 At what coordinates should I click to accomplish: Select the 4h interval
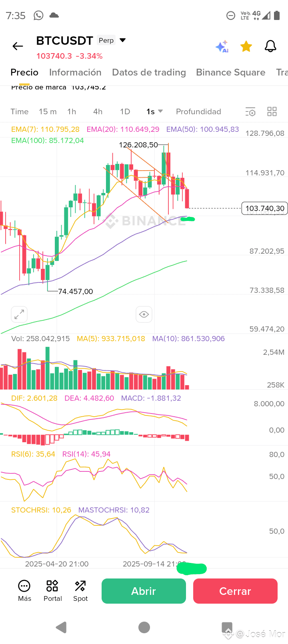point(98,111)
